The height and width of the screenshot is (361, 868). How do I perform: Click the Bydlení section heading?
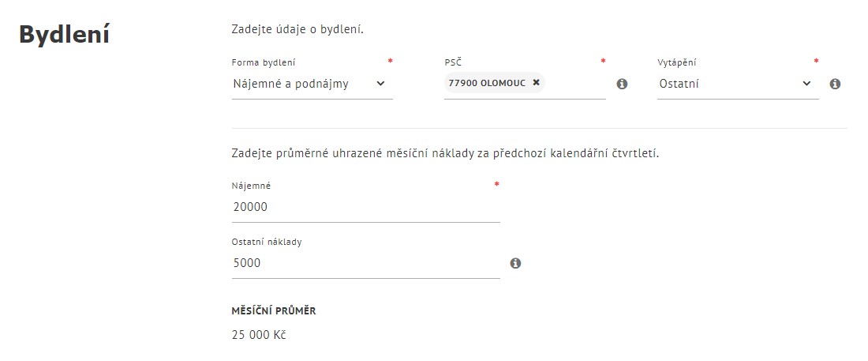64,35
